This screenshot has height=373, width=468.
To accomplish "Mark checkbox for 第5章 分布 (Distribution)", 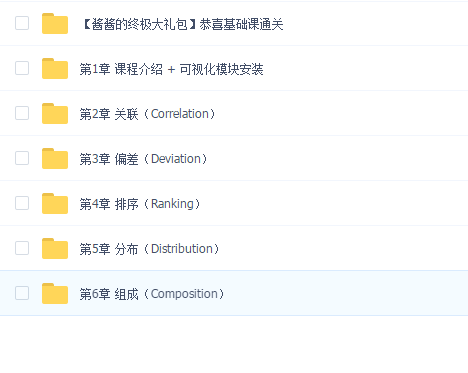I will coord(22,248).
